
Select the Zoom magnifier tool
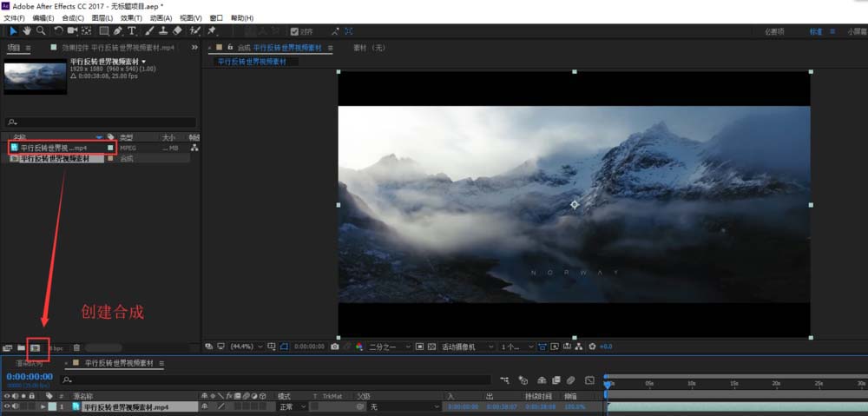point(41,31)
